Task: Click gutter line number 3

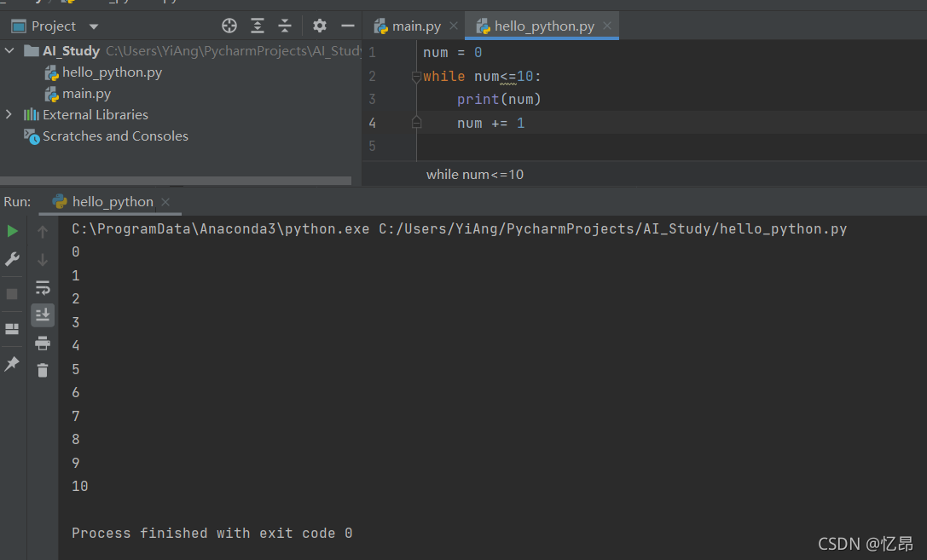Action: [x=372, y=99]
